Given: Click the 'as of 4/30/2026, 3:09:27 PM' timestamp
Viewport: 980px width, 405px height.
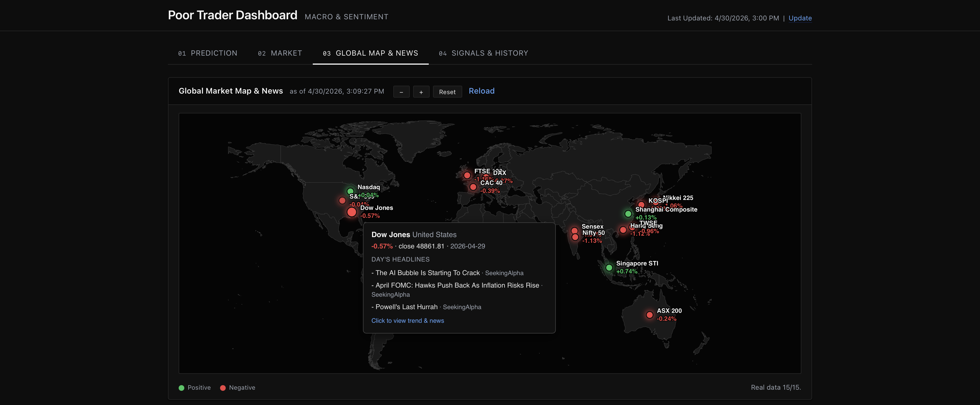Looking at the screenshot, I should click(337, 91).
